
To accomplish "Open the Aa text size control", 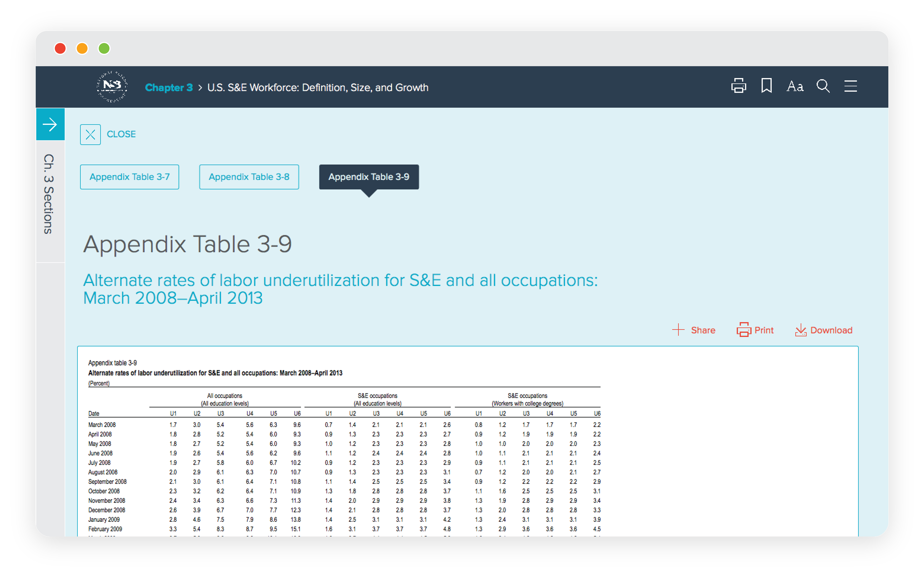I will tap(795, 87).
